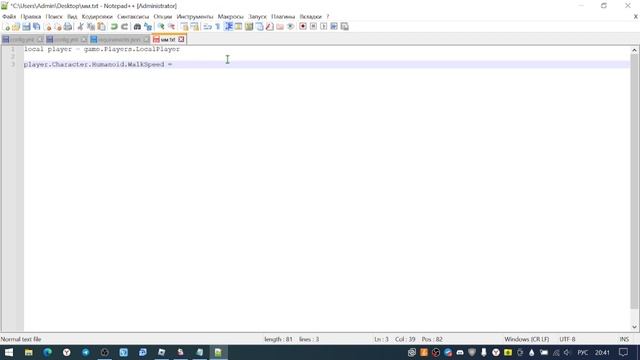Open the Макросы menu
Screen dimensions: 640x360
pyautogui.click(x=231, y=17)
